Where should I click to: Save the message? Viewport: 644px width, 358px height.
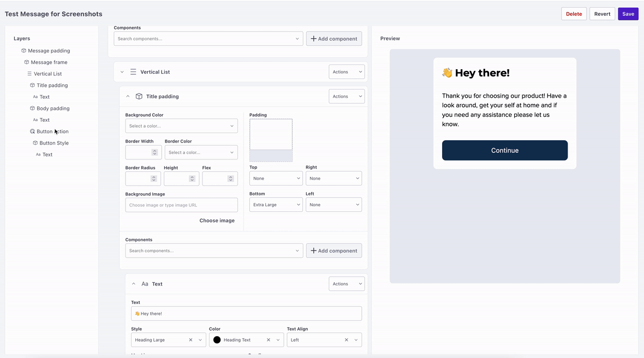pyautogui.click(x=628, y=14)
